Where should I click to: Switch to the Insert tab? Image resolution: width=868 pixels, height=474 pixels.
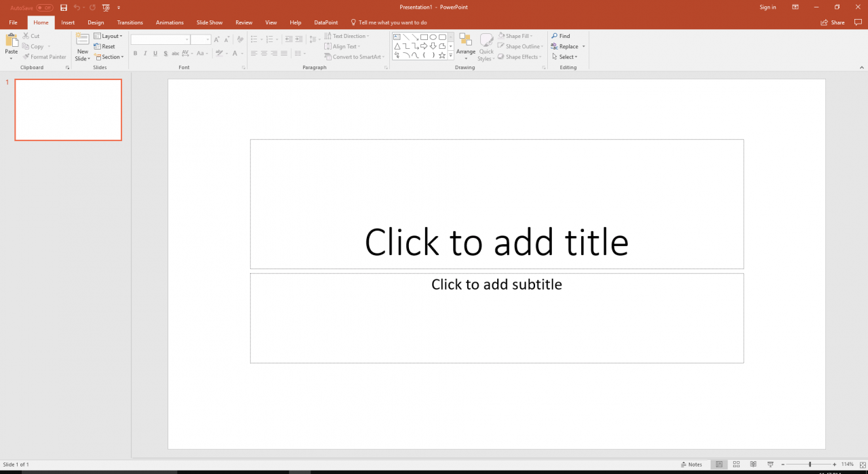coord(68,22)
